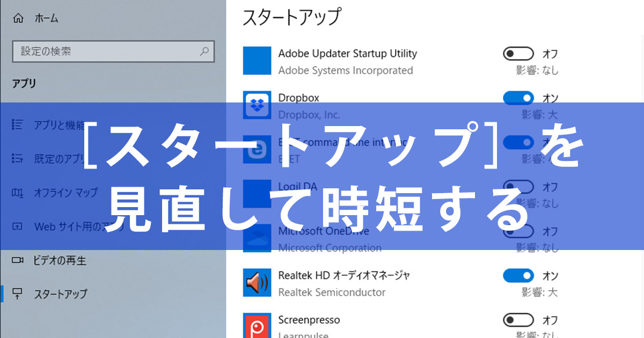Viewport: 644px width, 338px height.
Task: Click the Home icon in the sidebar
Action: [x=18, y=18]
